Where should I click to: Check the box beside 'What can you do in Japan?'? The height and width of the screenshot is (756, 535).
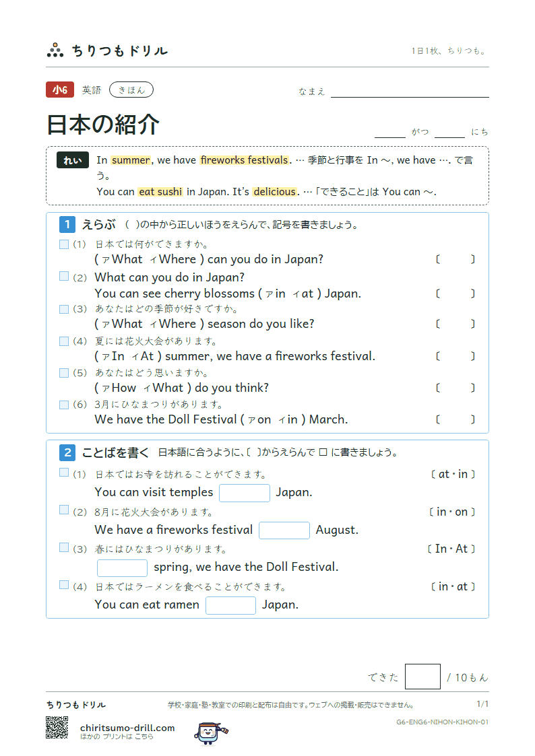click(64, 276)
